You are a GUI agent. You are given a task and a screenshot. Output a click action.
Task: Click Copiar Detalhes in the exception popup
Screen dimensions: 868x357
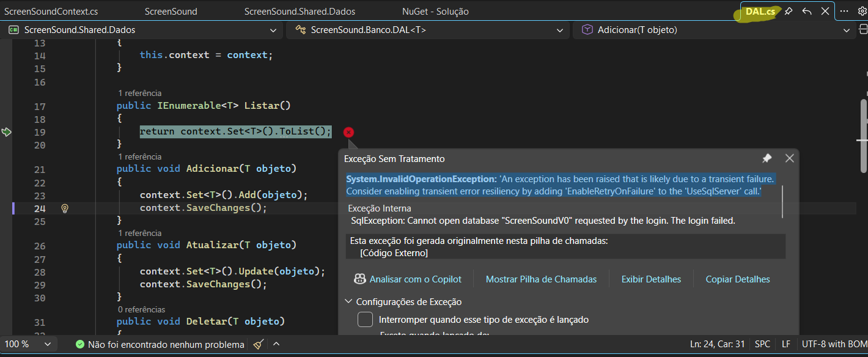[x=738, y=279]
